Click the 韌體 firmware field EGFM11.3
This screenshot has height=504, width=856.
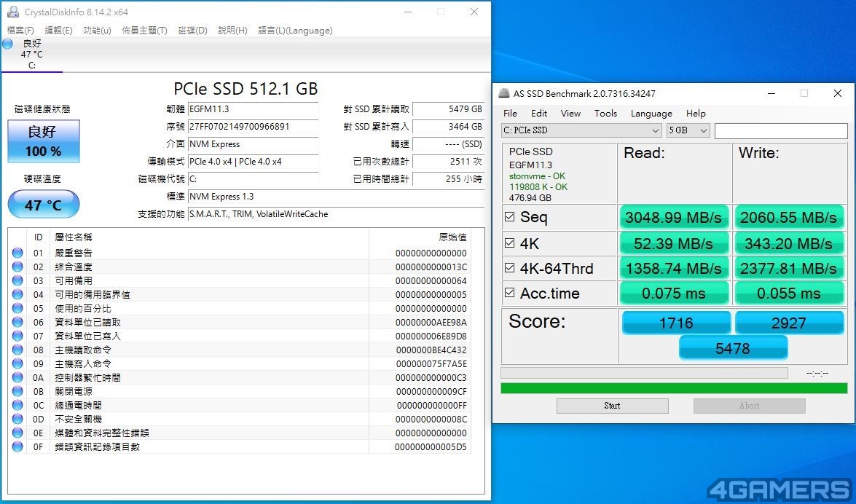(x=254, y=109)
